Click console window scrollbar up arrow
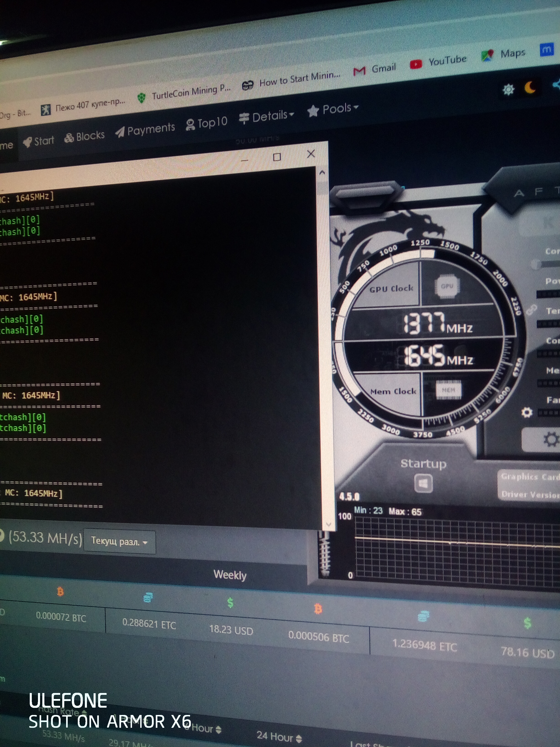The height and width of the screenshot is (747, 560). tap(322, 173)
